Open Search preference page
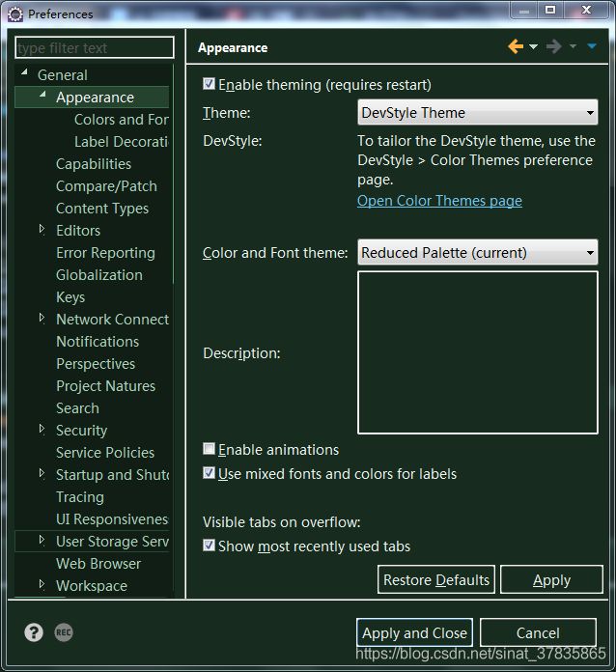 coord(77,408)
